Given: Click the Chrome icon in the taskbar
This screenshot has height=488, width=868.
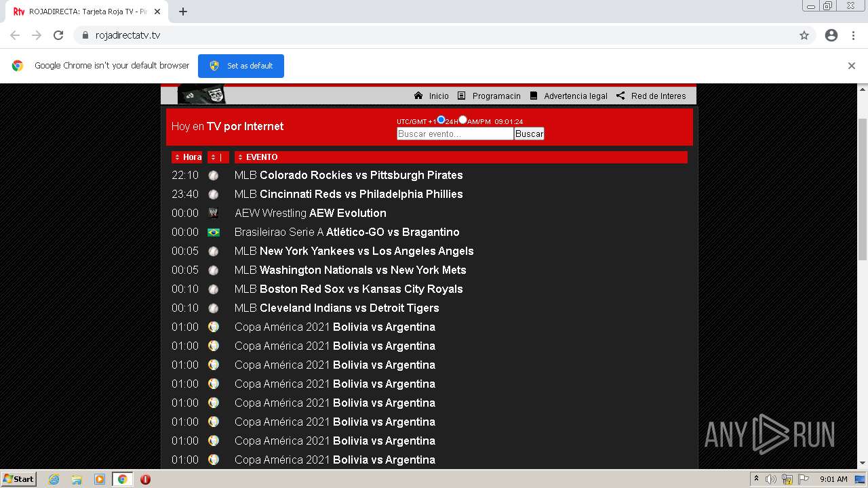Looking at the screenshot, I should tap(122, 479).
